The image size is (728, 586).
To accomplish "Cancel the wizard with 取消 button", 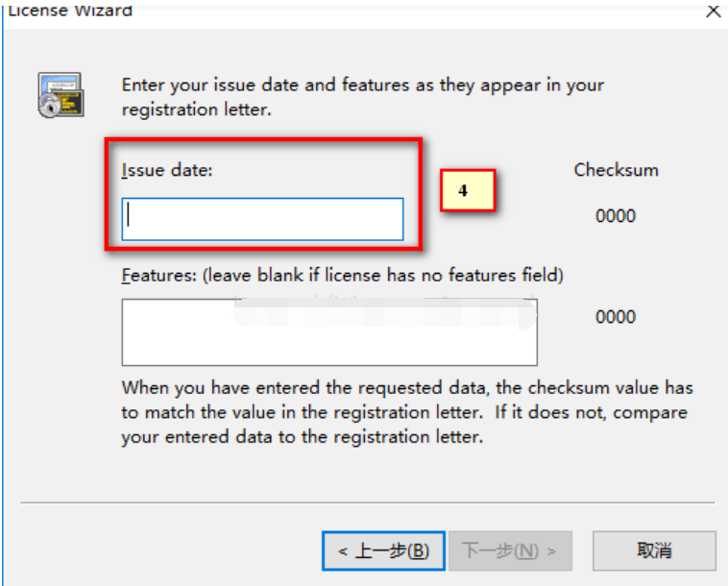I will pyautogui.click(x=654, y=550).
